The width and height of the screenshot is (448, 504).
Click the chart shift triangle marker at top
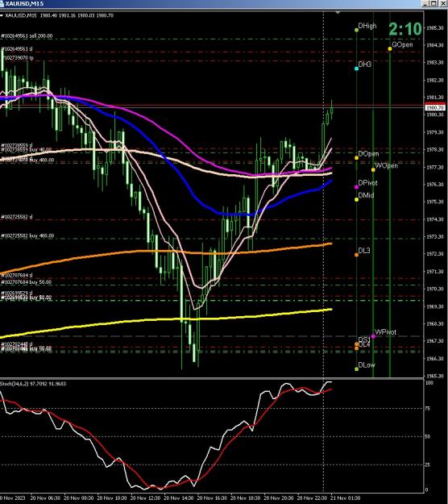point(338,13)
